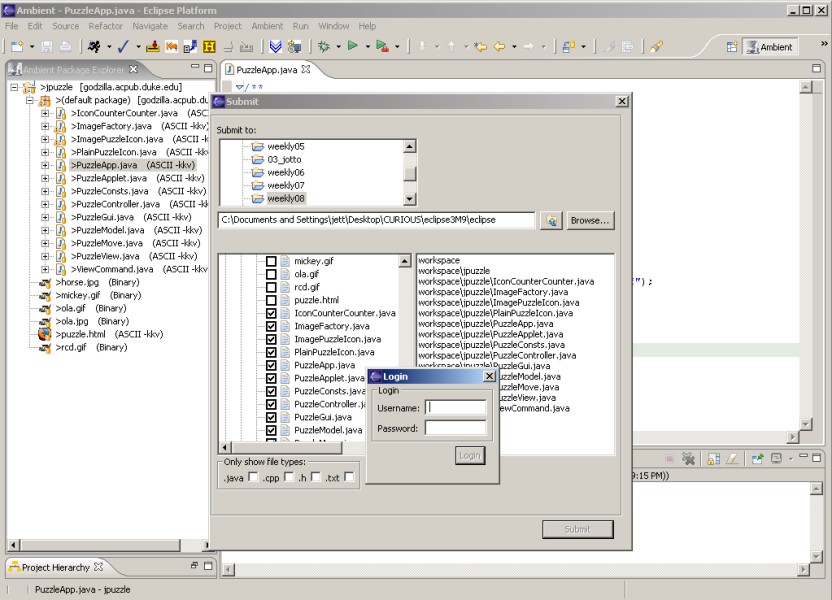The image size is (832, 600).
Task: Open the dropdown arrow beside Run icon
Action: click(367, 46)
